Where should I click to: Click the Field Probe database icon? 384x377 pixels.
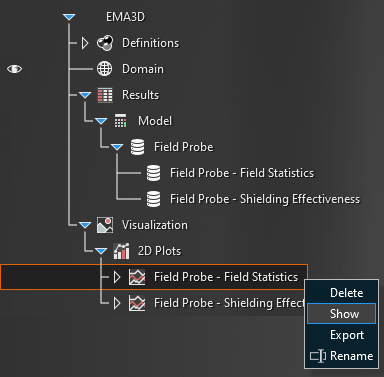[137, 147]
